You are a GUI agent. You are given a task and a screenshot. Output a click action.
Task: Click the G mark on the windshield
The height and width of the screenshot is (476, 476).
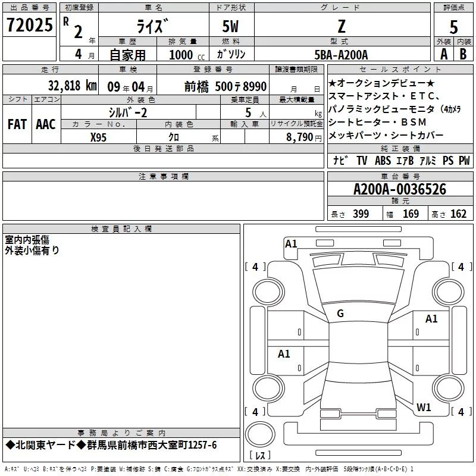pos(340,314)
